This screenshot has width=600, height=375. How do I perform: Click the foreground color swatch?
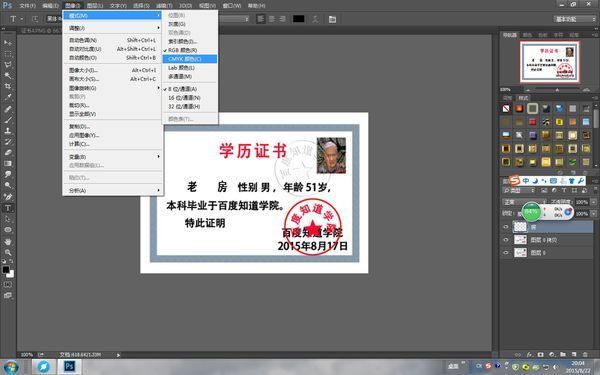6,270
